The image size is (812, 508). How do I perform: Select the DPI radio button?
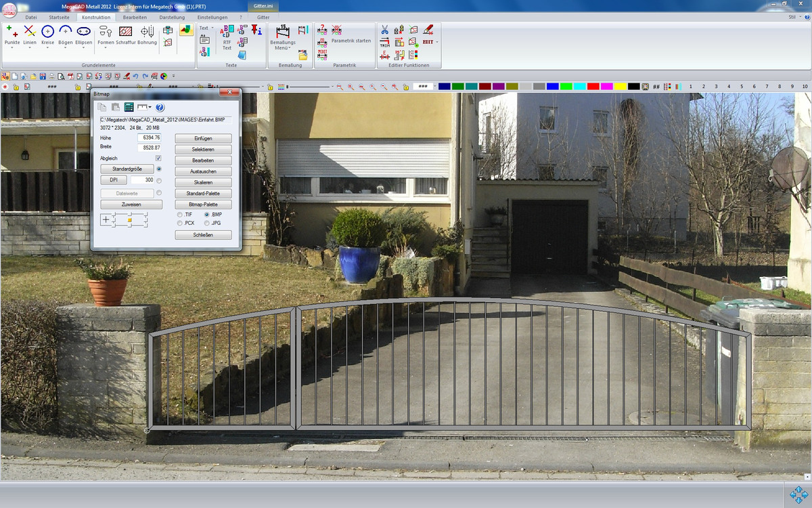pos(159,180)
